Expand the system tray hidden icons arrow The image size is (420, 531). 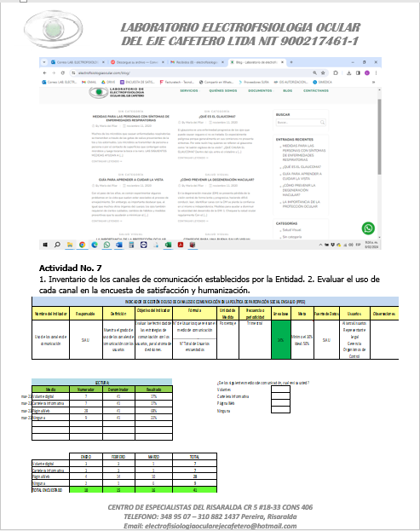point(320,245)
